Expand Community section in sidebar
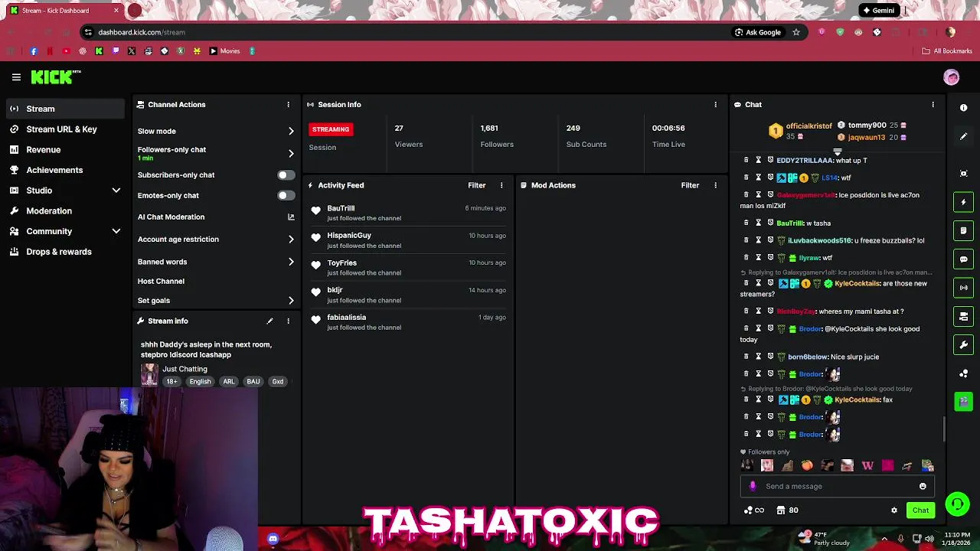The height and width of the screenshot is (551, 980). (x=116, y=231)
